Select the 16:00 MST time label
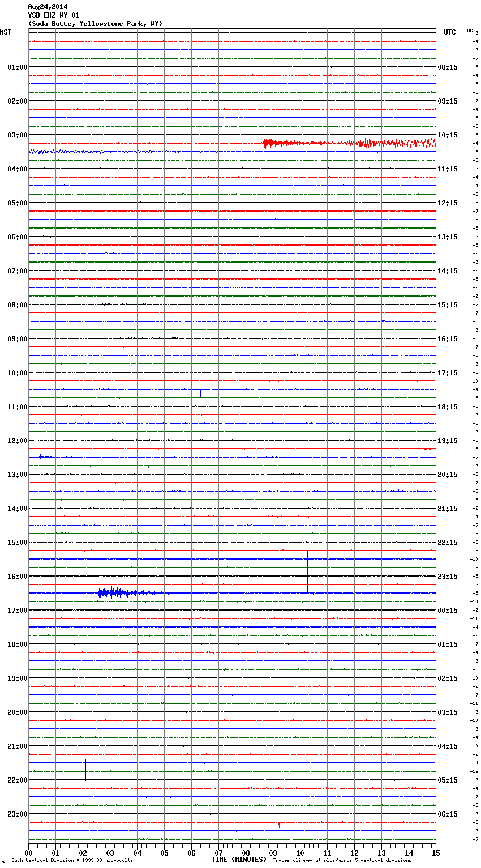This screenshot has width=481, height=868. pyautogui.click(x=18, y=576)
